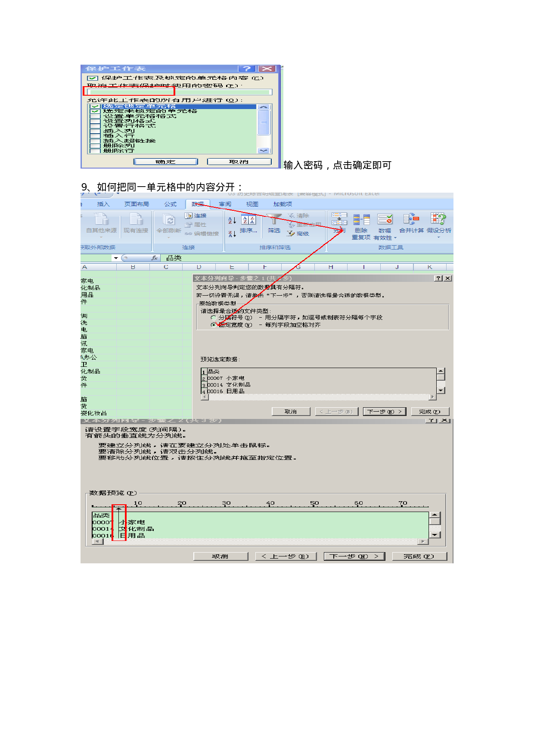The width and height of the screenshot is (534, 756).
Task: Toggle 选定锁定单元格 checkbox
Action: pos(95,106)
